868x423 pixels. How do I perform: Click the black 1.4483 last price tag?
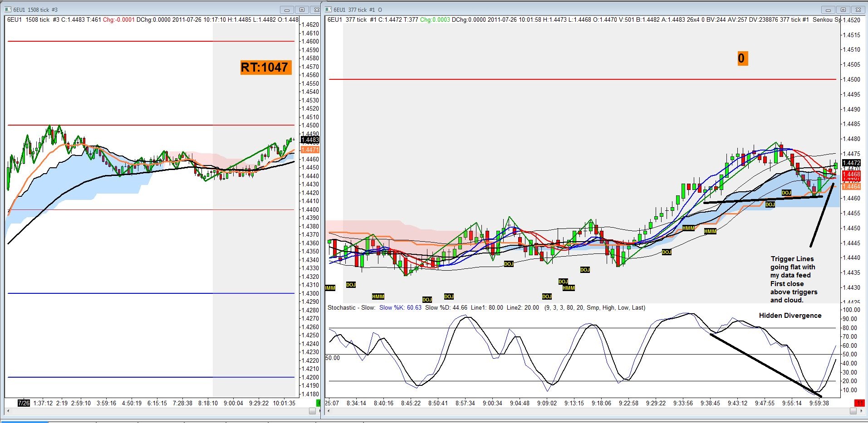tap(310, 140)
